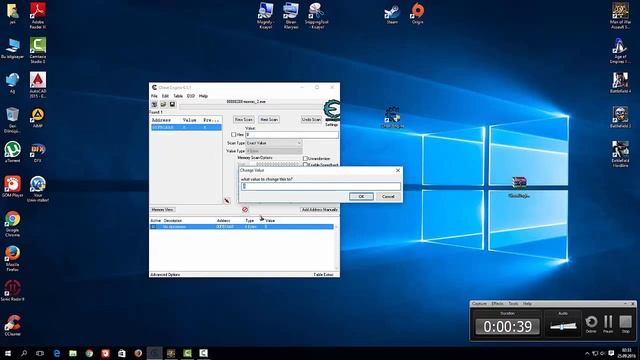
Task: Open Advanced Options at window bottom
Action: tap(165, 275)
